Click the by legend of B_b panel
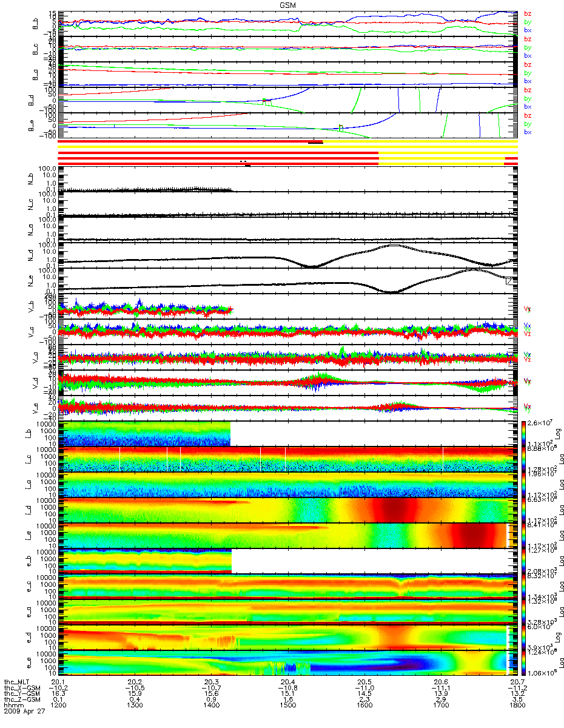This screenshot has width=564, height=728. [x=528, y=22]
